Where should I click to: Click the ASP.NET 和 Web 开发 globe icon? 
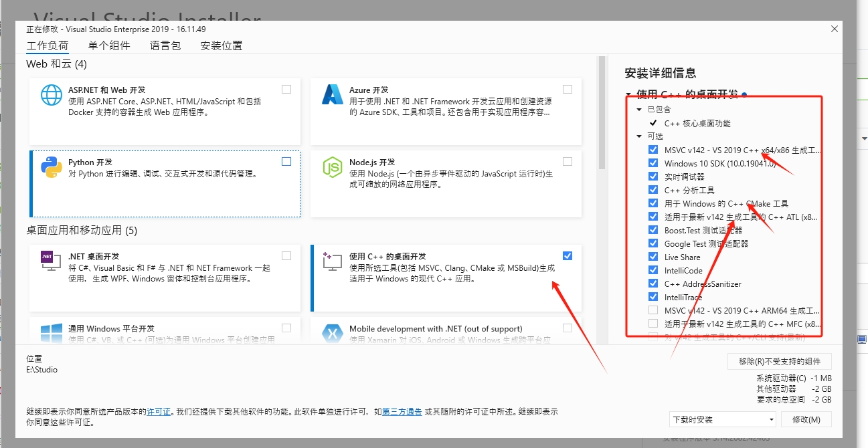coord(52,95)
